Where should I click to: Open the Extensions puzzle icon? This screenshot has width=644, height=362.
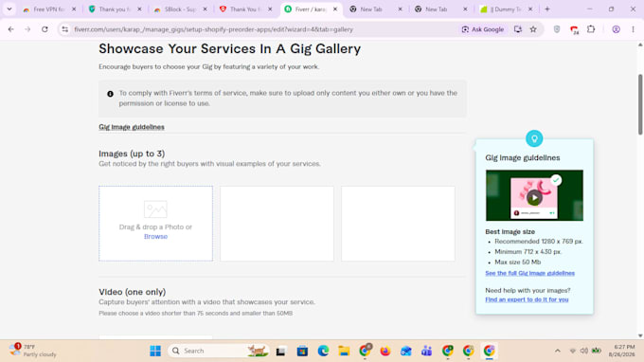[x=591, y=29]
